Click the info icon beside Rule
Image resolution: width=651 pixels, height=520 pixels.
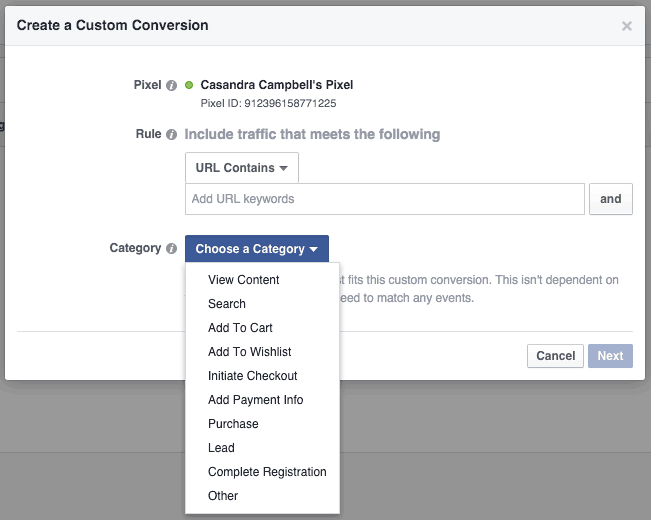click(x=171, y=135)
